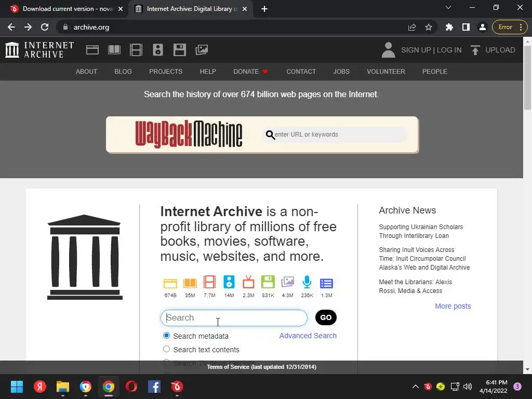Open the Images icon in top navigation

pos(202,50)
